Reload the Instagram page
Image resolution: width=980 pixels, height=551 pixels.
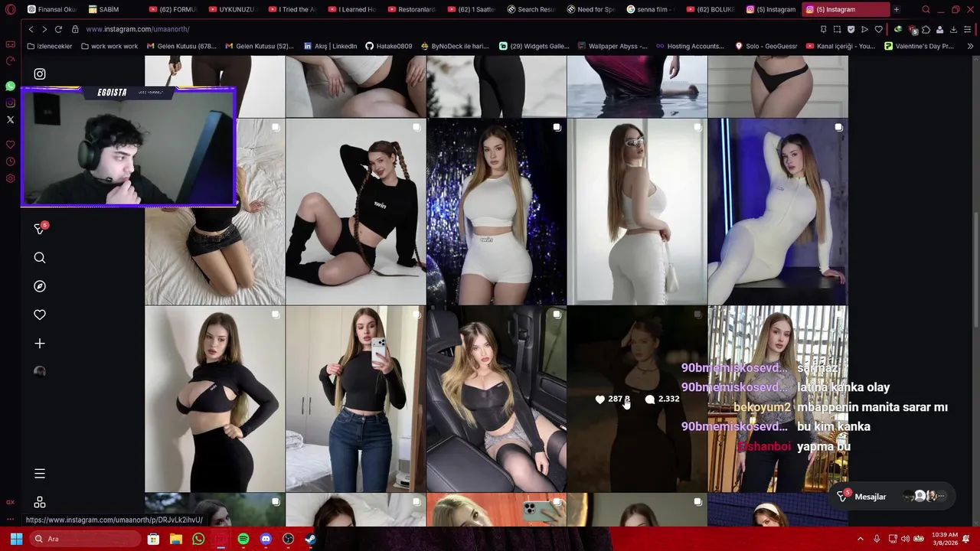(58, 29)
